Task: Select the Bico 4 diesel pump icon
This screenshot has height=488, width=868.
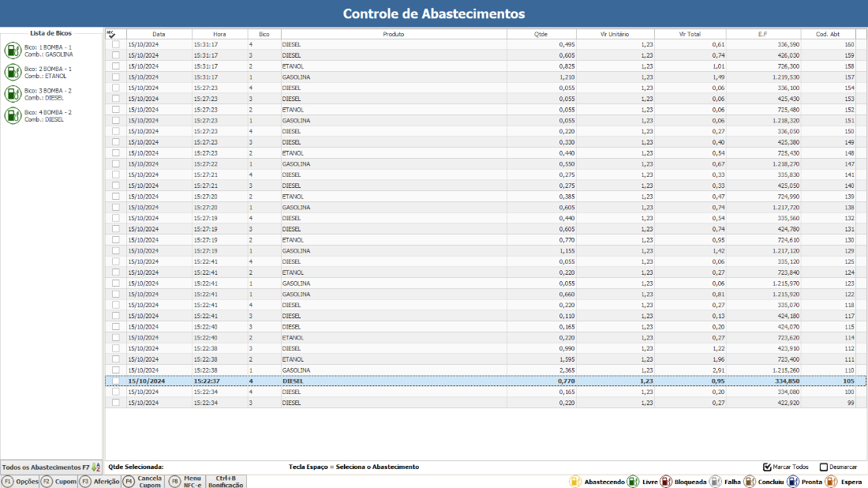Action: point(13,115)
